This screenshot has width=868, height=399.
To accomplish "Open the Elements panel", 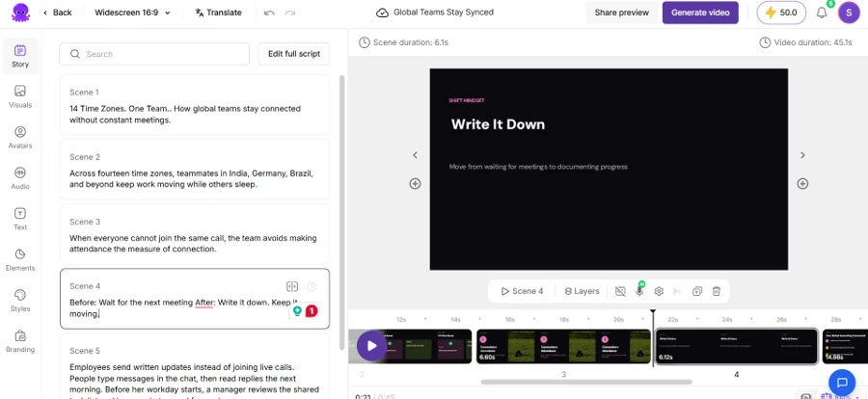I will point(20,259).
